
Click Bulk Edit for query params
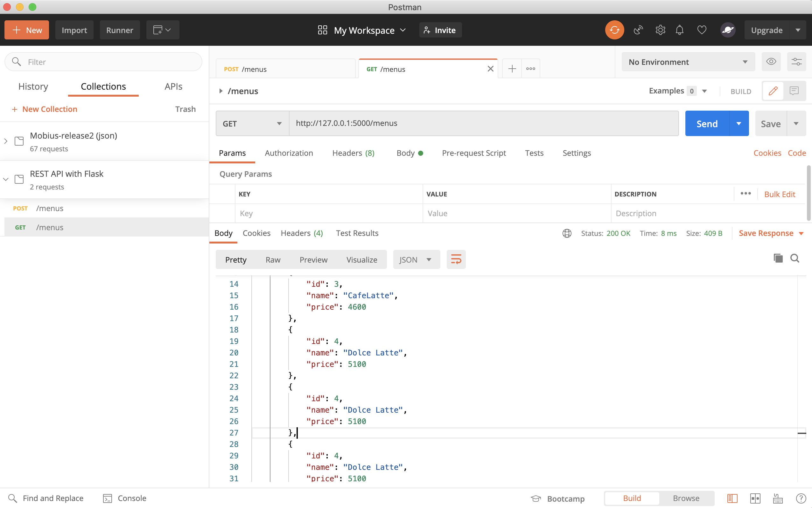[779, 194]
